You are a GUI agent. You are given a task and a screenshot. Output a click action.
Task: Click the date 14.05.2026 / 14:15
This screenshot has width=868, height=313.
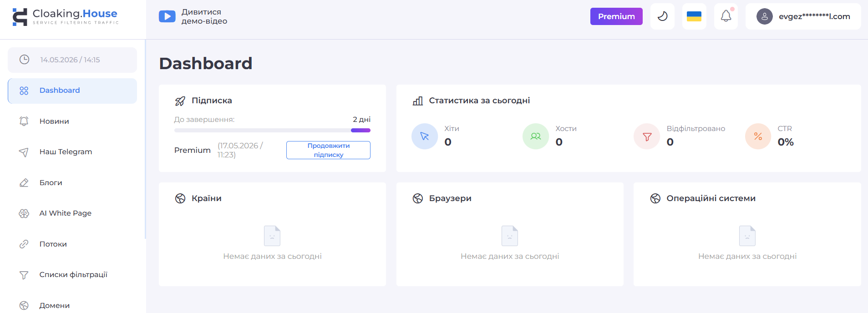(x=70, y=60)
